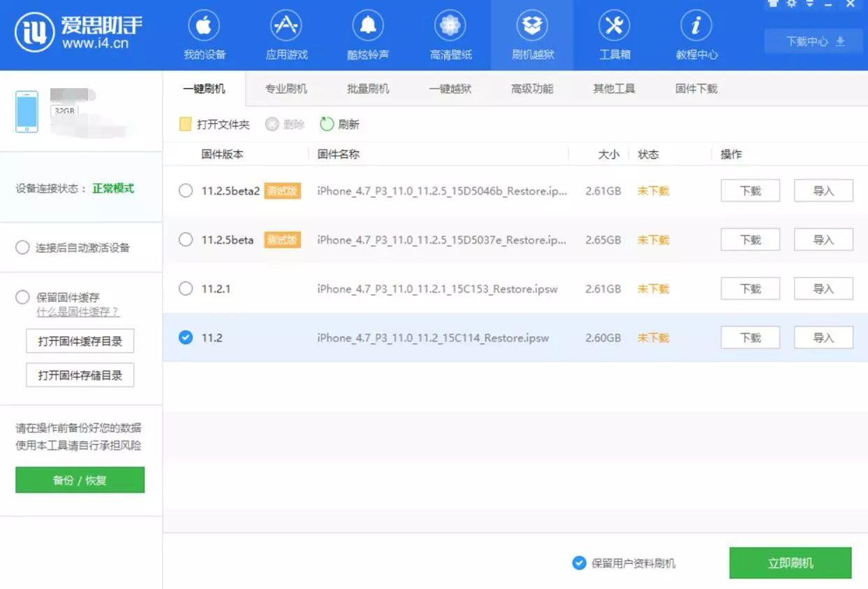Screen dimensions: 868x589
Task: Toggle 保留用户资料刷机 checkbox
Action: tap(579, 562)
